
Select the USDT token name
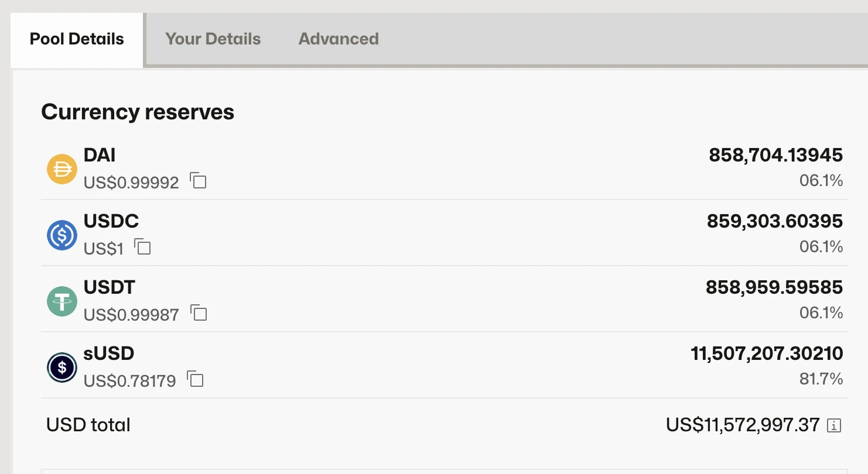coord(110,287)
